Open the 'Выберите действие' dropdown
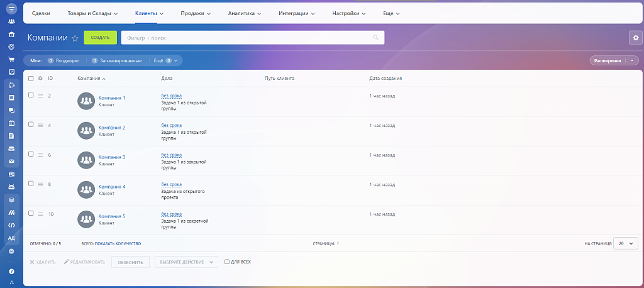 coord(186,262)
